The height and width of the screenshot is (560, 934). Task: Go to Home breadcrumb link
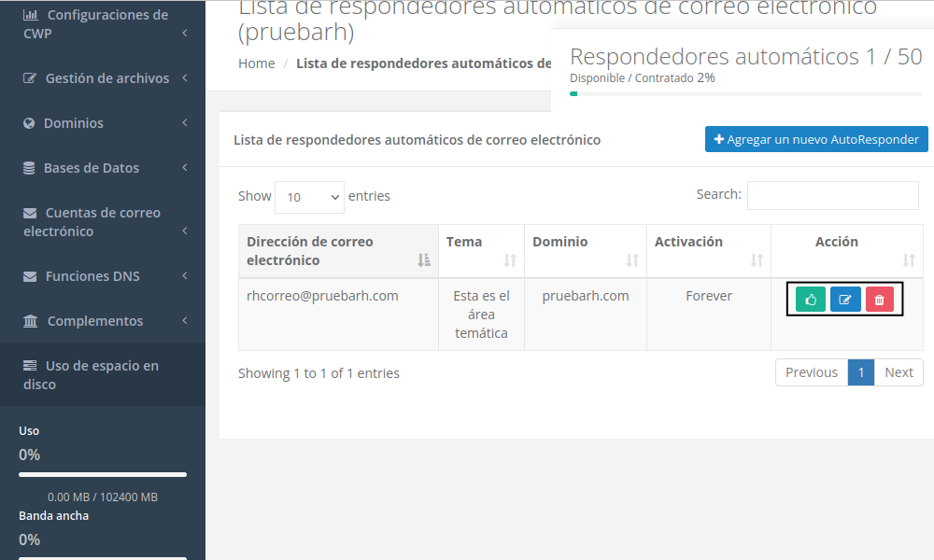[x=256, y=63]
